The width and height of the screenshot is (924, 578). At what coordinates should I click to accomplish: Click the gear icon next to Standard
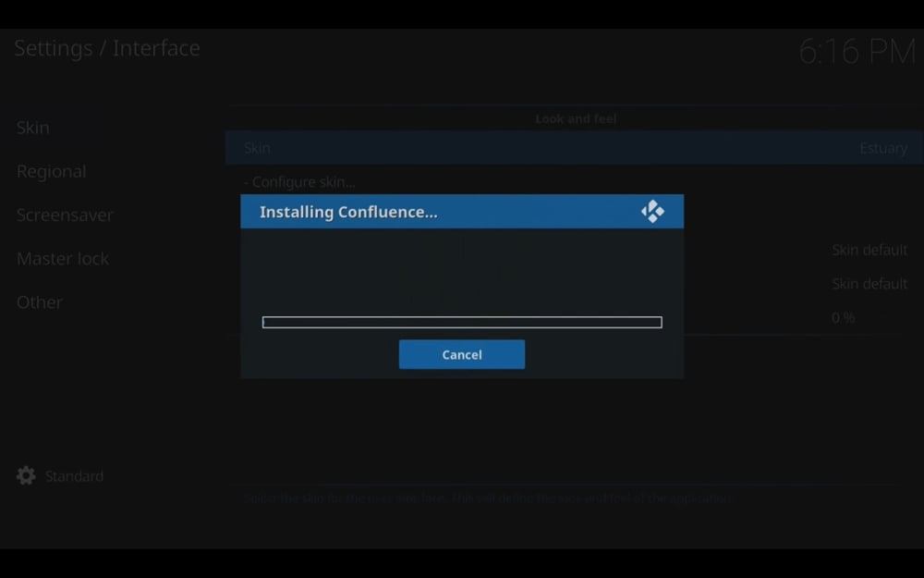pyautogui.click(x=25, y=475)
